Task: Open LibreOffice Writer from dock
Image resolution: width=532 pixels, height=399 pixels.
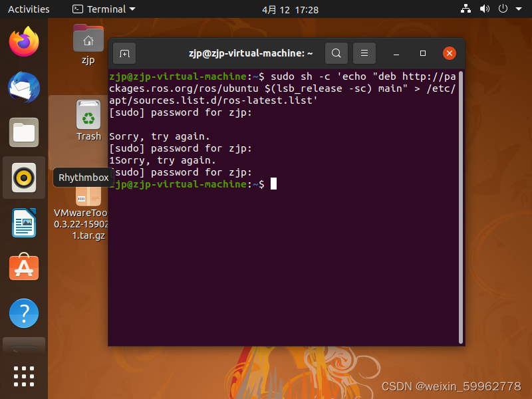Action: [x=24, y=223]
